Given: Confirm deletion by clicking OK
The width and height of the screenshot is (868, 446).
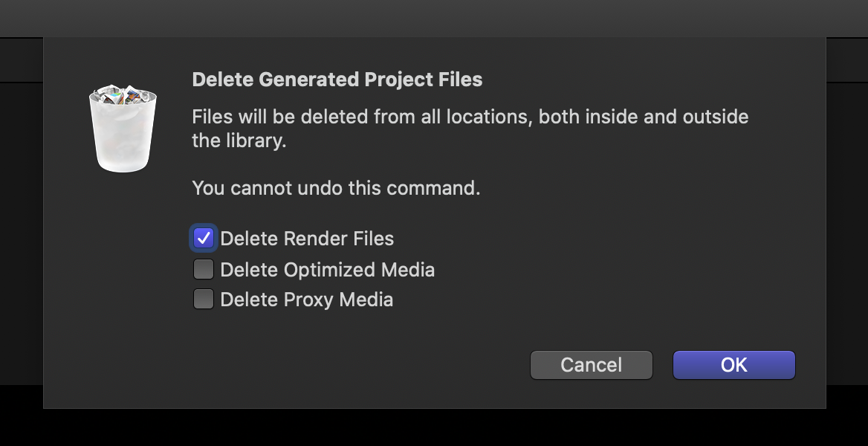Looking at the screenshot, I should point(733,365).
